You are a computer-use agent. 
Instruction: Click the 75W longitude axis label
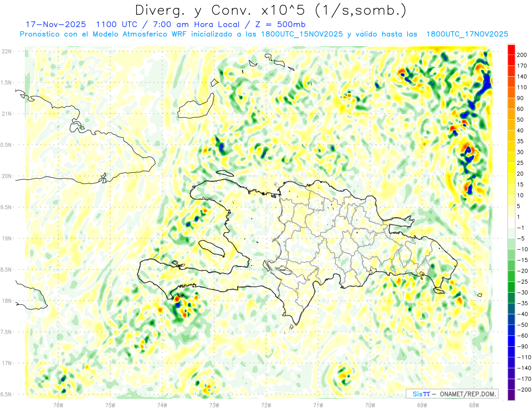click(x=110, y=405)
